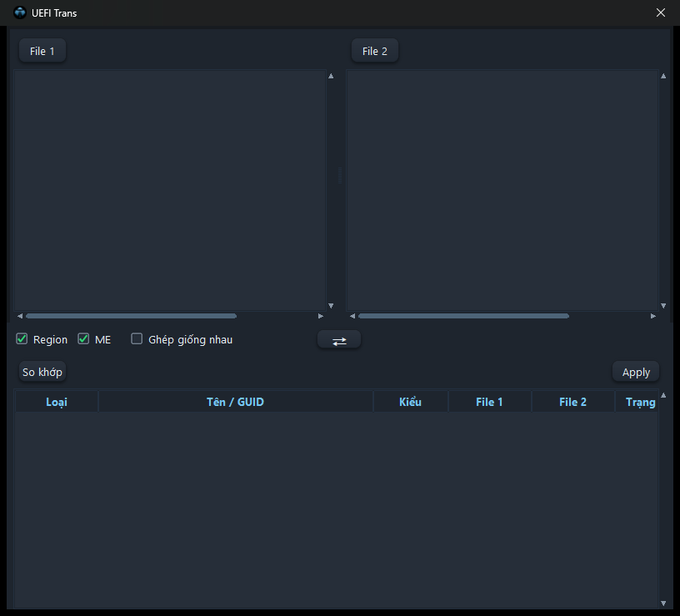Click File 2 panel scroll left arrow
Viewport: 680px width, 616px height.
click(x=352, y=316)
